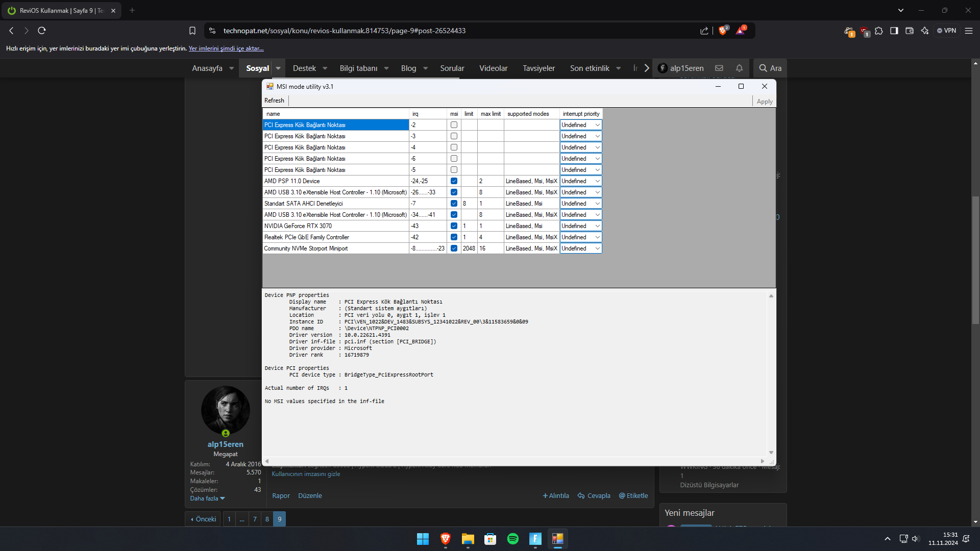The width and height of the screenshot is (980, 551).
Task: Toggle the browser sidebar panel icon
Action: pyautogui.click(x=894, y=31)
